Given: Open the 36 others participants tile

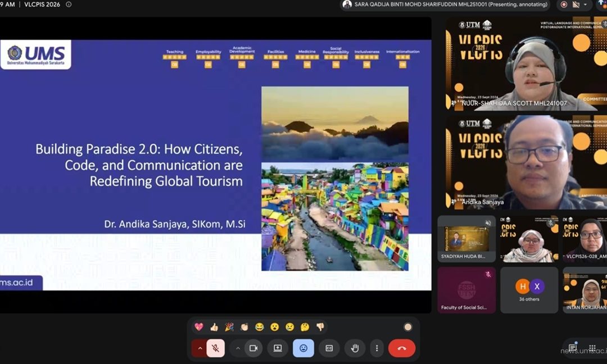Looking at the screenshot, I should point(529,290).
